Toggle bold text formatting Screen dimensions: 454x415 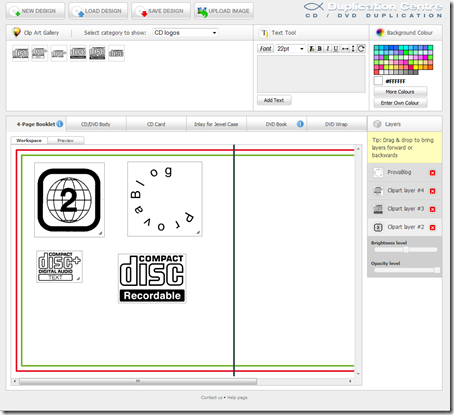tap(320, 49)
